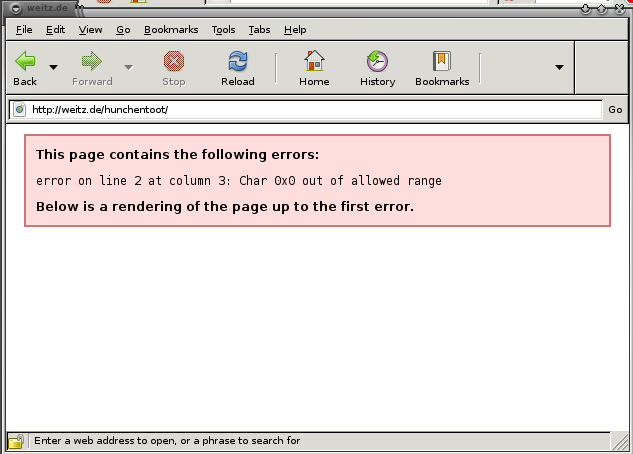Click the address bar with weitz.de URL
633x454 pixels.
click(x=310, y=110)
